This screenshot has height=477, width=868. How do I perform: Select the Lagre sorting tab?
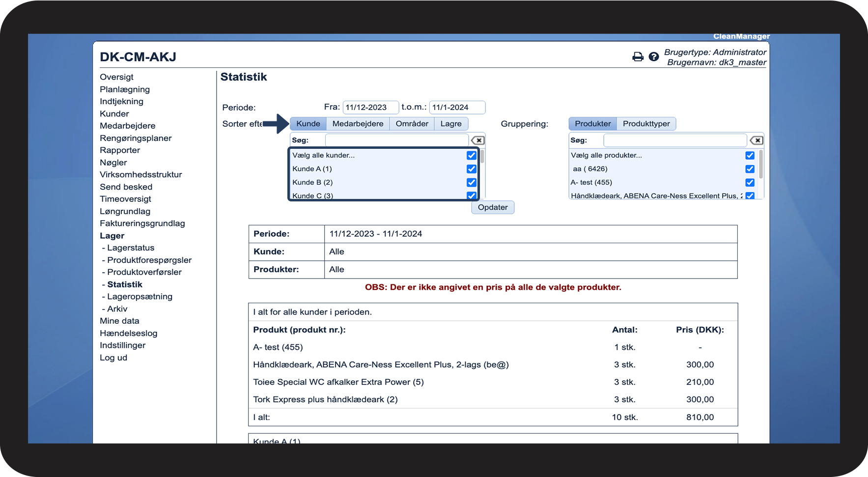pyautogui.click(x=450, y=124)
